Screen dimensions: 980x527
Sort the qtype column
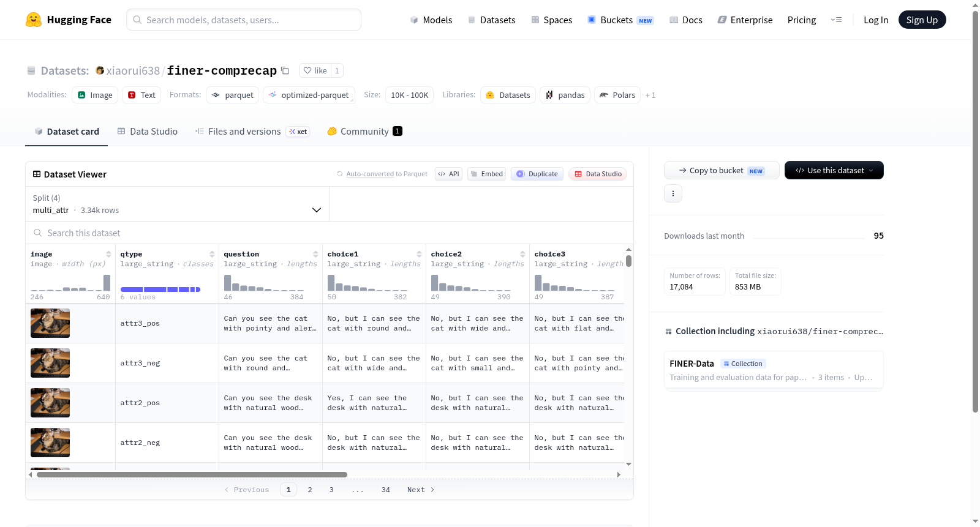pos(212,254)
